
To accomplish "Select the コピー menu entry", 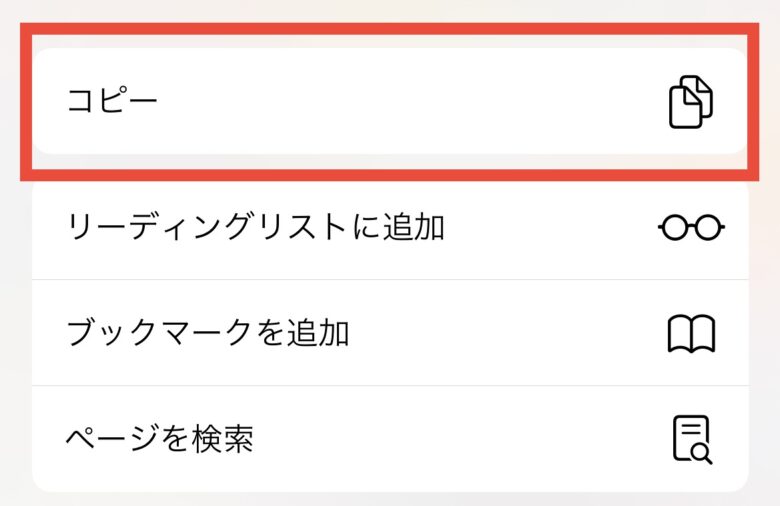I will pos(390,101).
